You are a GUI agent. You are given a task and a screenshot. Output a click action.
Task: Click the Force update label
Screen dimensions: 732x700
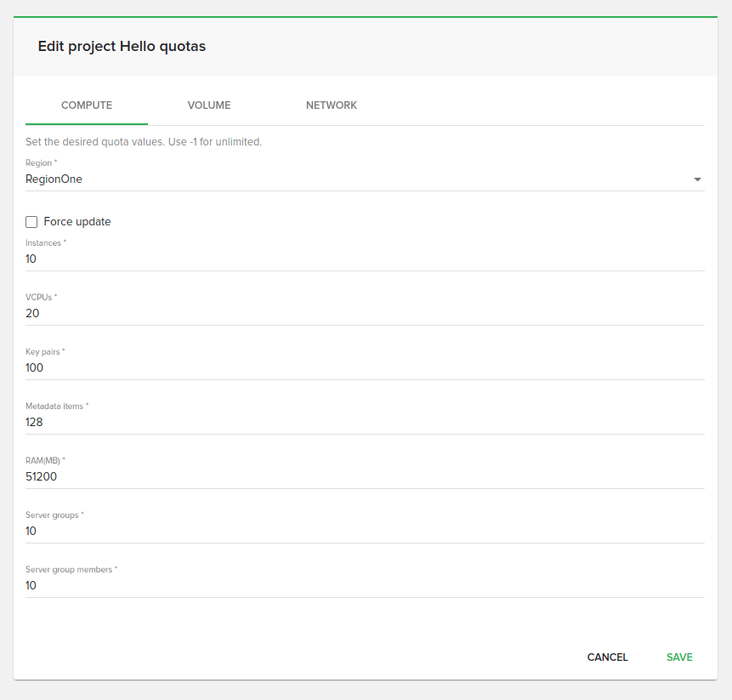[x=77, y=221]
